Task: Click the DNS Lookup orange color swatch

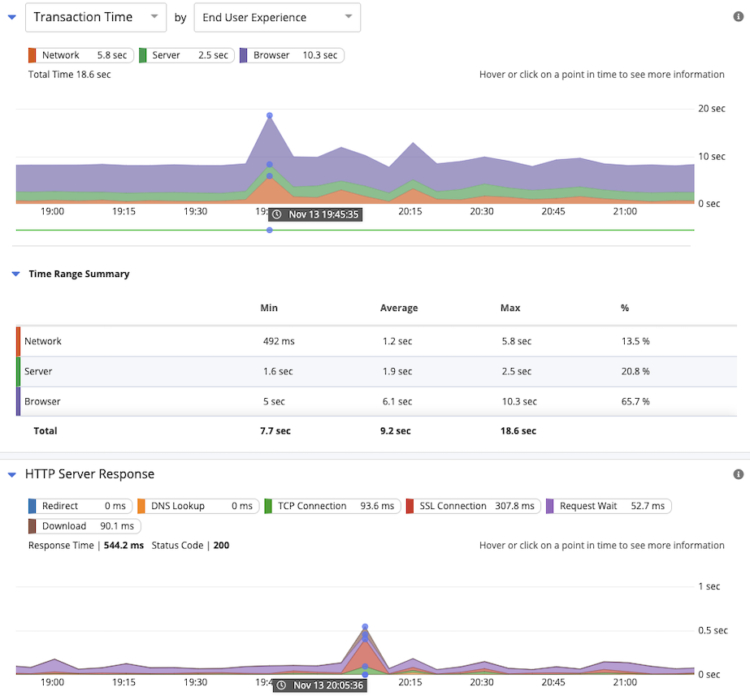Action: (141, 506)
